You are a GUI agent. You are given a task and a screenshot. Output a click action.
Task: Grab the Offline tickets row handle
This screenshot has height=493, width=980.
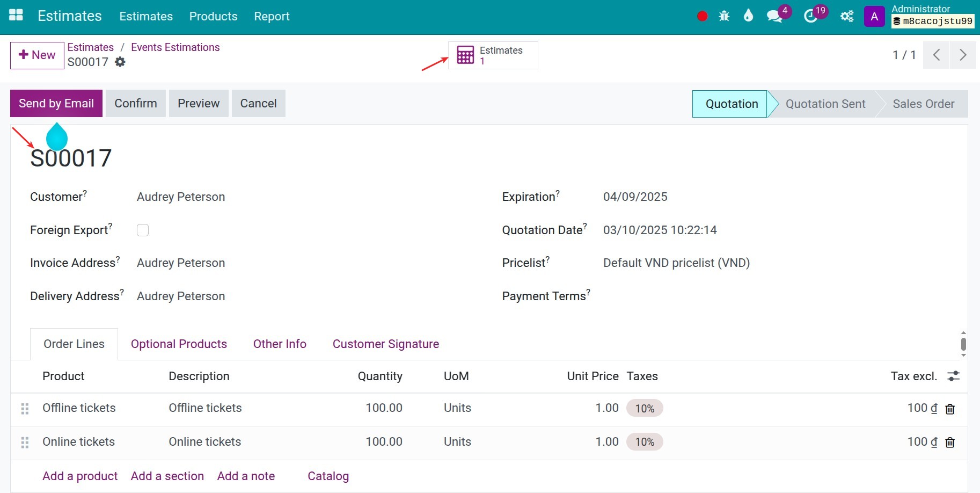(x=25, y=409)
